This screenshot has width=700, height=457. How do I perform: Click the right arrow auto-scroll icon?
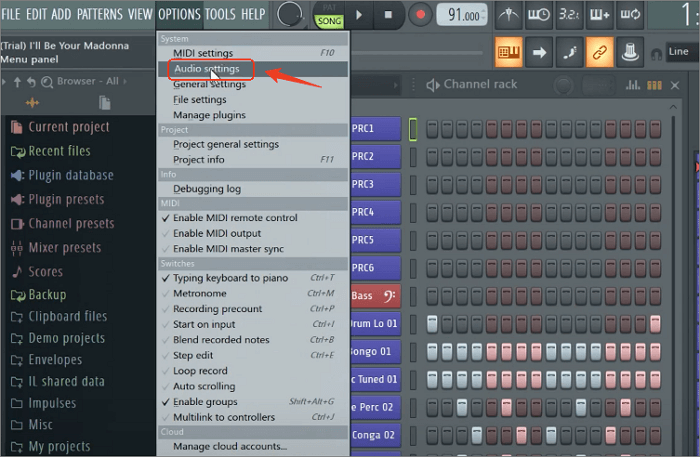(539, 53)
